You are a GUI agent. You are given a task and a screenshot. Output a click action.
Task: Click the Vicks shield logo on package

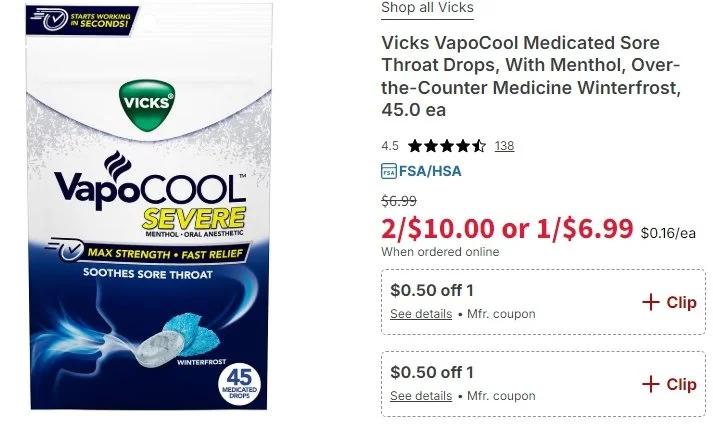coord(147,105)
